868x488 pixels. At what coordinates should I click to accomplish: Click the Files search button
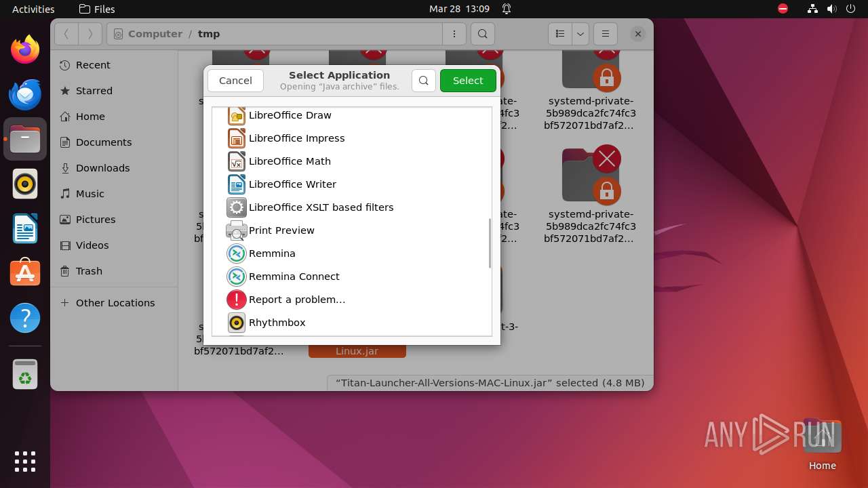click(482, 34)
